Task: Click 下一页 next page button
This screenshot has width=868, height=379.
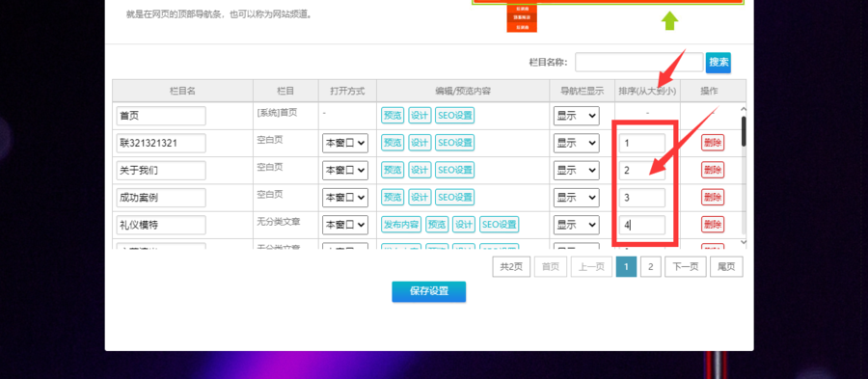Action: coord(686,267)
